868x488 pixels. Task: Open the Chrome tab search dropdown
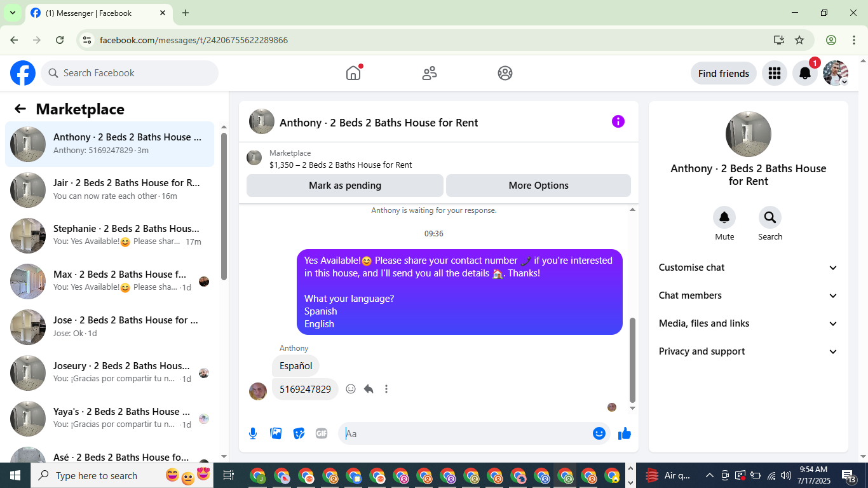pyautogui.click(x=12, y=13)
